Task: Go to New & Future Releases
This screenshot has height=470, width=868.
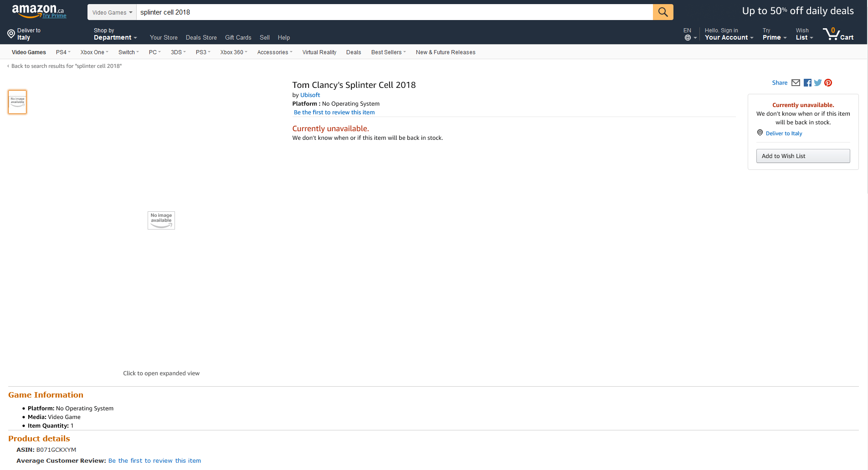Action: 445,52
